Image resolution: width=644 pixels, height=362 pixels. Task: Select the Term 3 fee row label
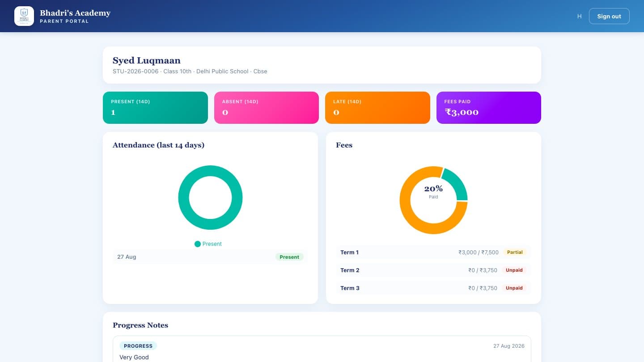pos(350,288)
